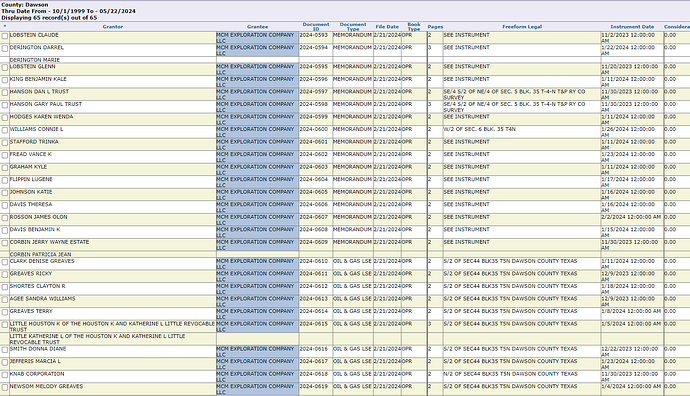Click the Pages column header
Screen dimensions: 690x396
pyautogui.click(x=435, y=27)
